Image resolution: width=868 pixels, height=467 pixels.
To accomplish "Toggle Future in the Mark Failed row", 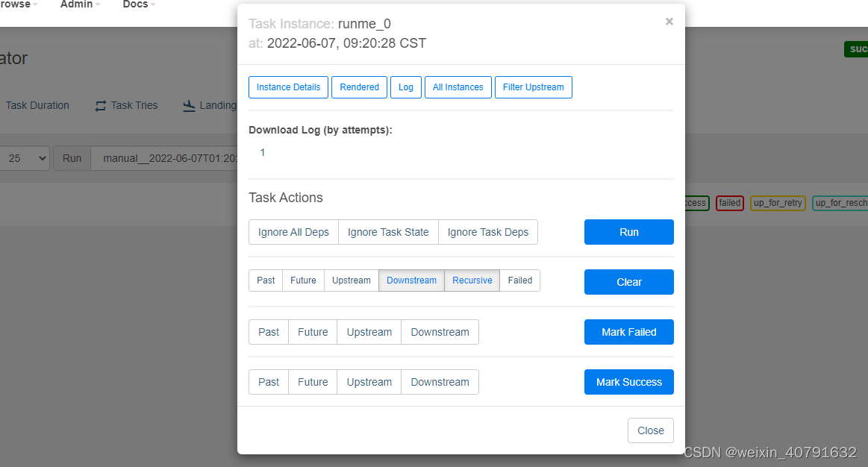I will pyautogui.click(x=313, y=332).
